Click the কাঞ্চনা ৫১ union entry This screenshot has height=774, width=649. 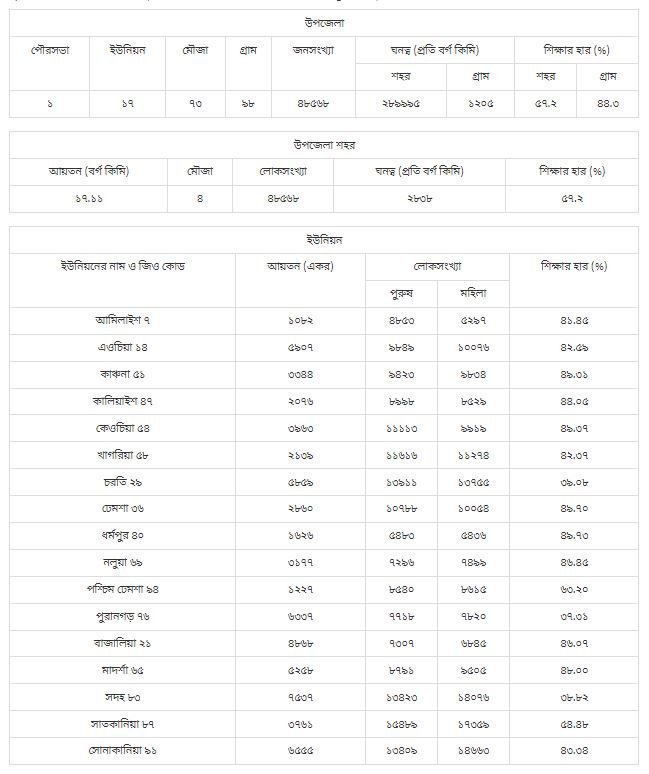[123, 375]
